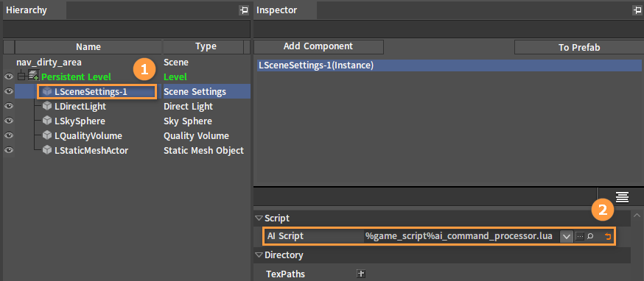The image size is (644, 281).
Task: Toggle property list view icon
Action: point(622,197)
